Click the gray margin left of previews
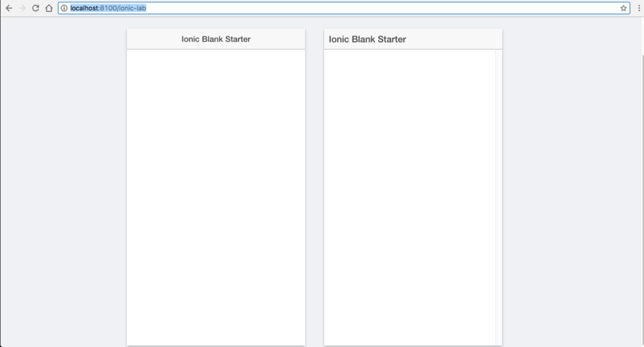The height and width of the screenshot is (347, 644). pyautogui.click(x=63, y=189)
